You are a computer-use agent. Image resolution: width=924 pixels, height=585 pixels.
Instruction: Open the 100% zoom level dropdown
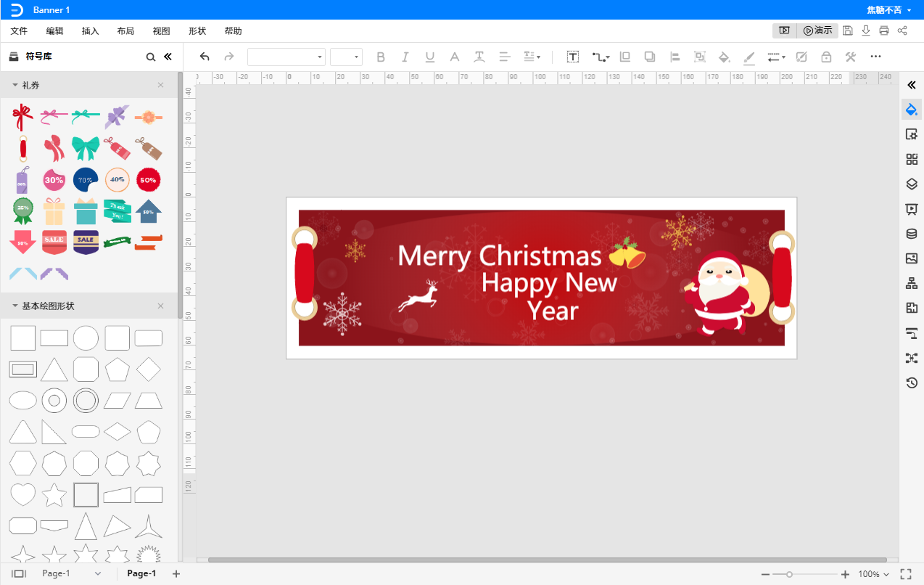(x=874, y=574)
